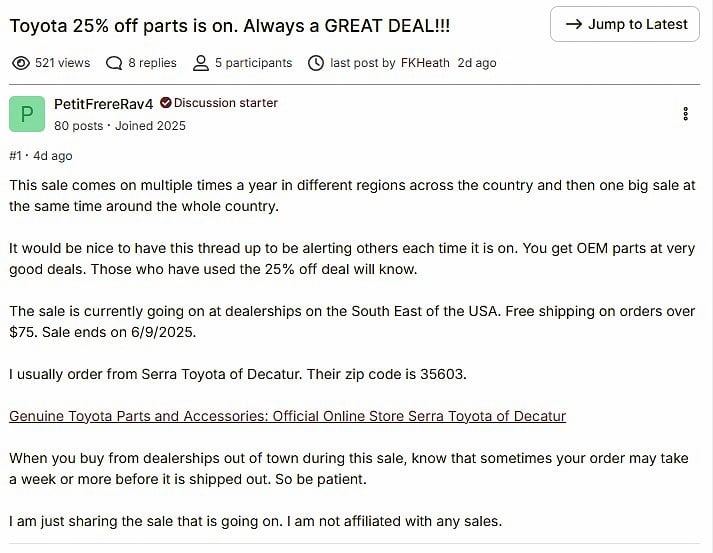Click the speech bubble replies icon
The height and width of the screenshot is (553, 713).
pos(115,63)
